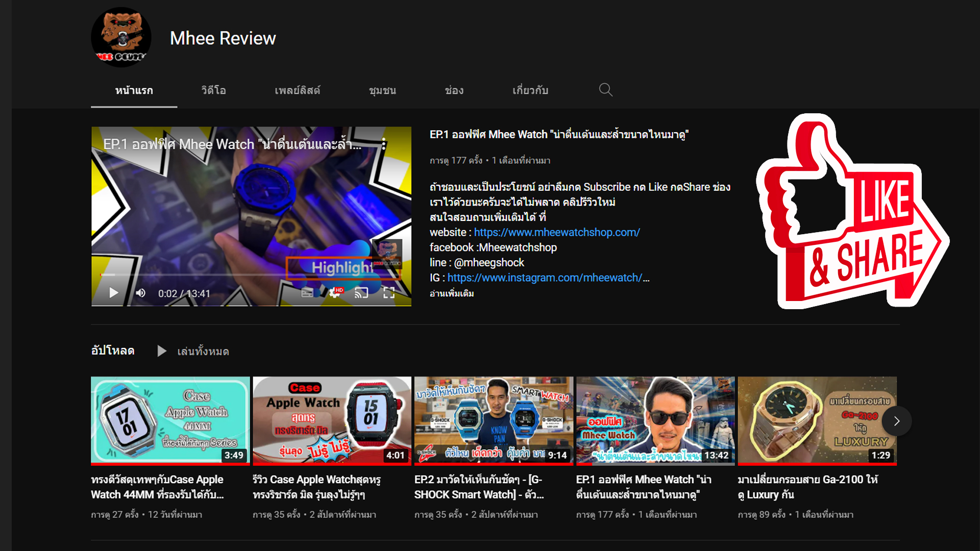Click เล่นทั้งหมด to play all uploads

[203, 351]
